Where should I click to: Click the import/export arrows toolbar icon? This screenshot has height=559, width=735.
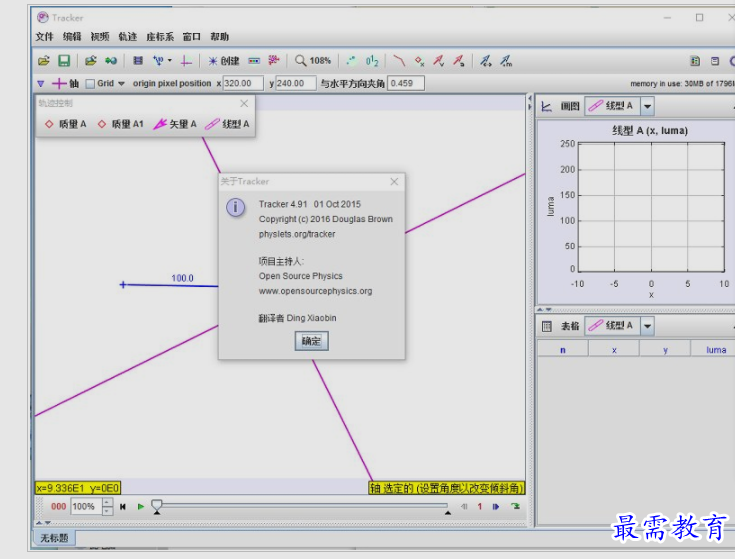[x=111, y=60]
